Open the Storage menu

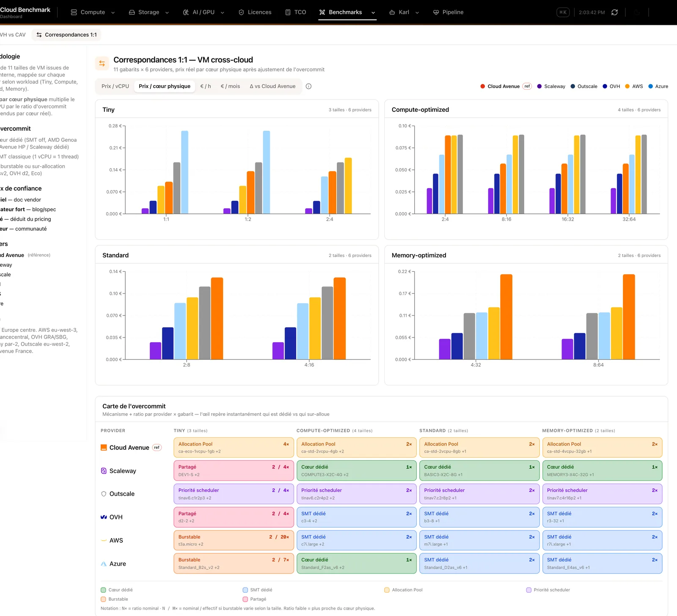149,12
